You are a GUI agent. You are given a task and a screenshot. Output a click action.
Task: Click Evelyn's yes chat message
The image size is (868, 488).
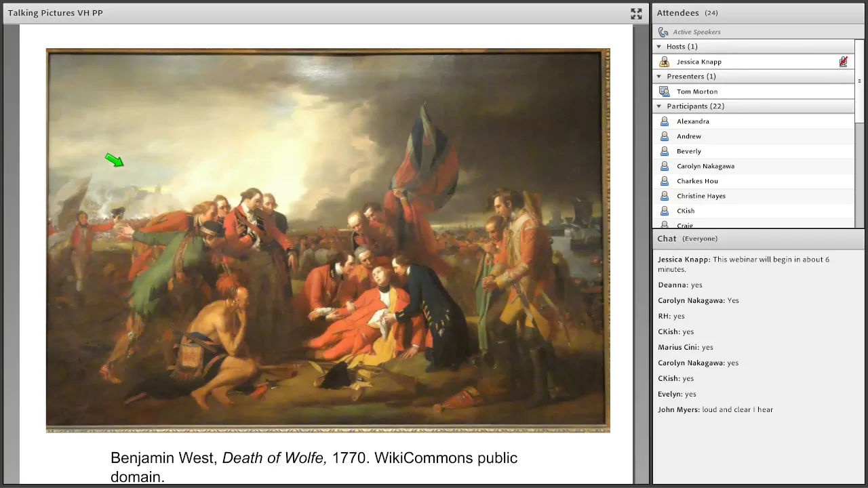(x=677, y=394)
